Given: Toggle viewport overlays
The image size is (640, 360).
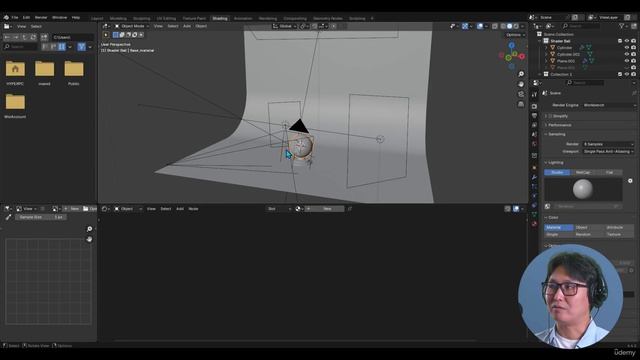Looking at the screenshot, I should pos(480,26).
